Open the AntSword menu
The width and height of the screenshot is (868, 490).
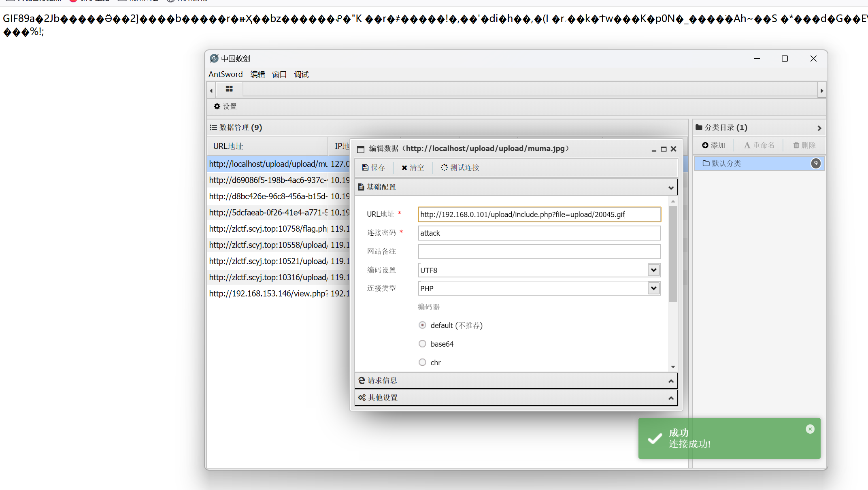[226, 75]
